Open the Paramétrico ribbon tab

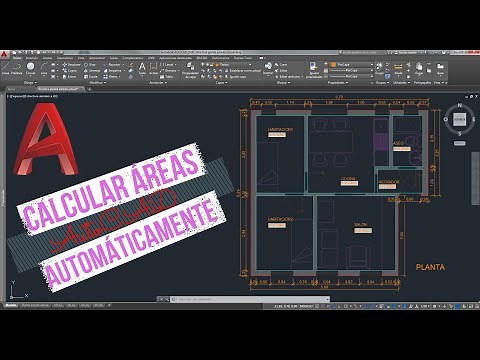point(65,58)
